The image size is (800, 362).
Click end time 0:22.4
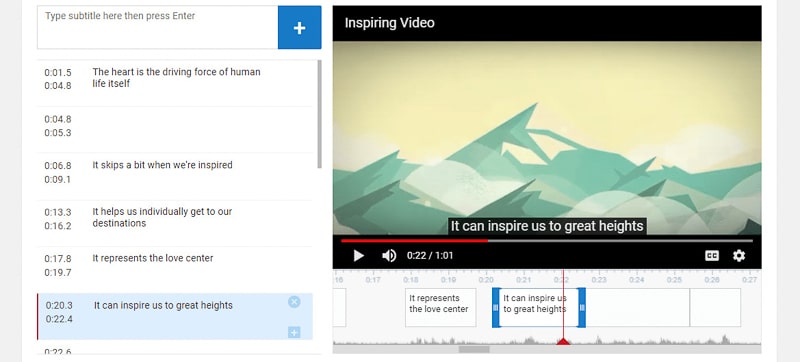click(59, 319)
